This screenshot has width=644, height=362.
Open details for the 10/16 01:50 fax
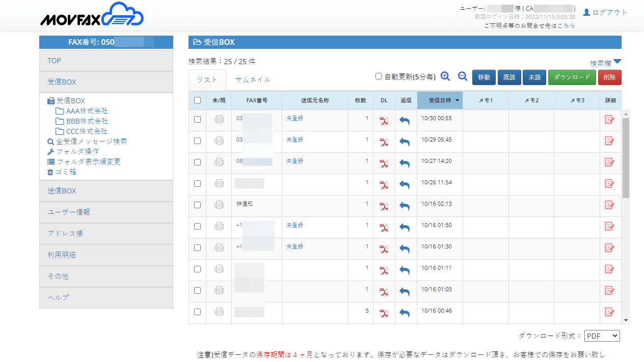tap(609, 227)
